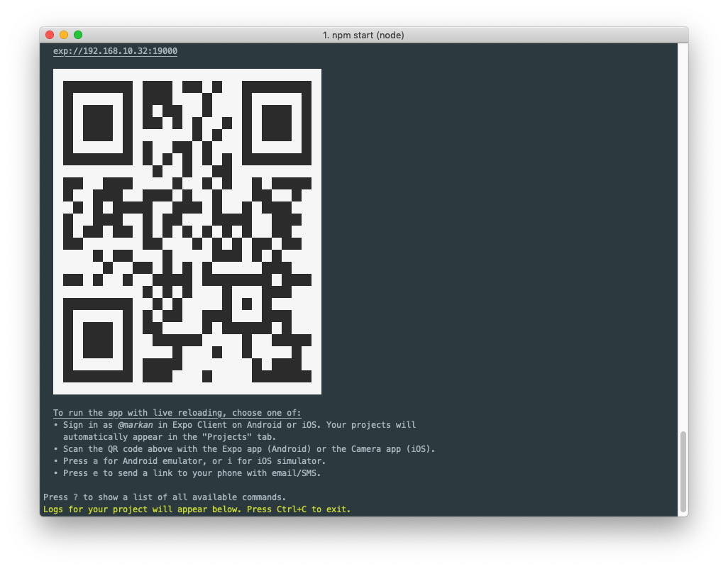The image size is (728, 569).
Task: Minimize the terminal with the yellow button
Action: coord(64,35)
